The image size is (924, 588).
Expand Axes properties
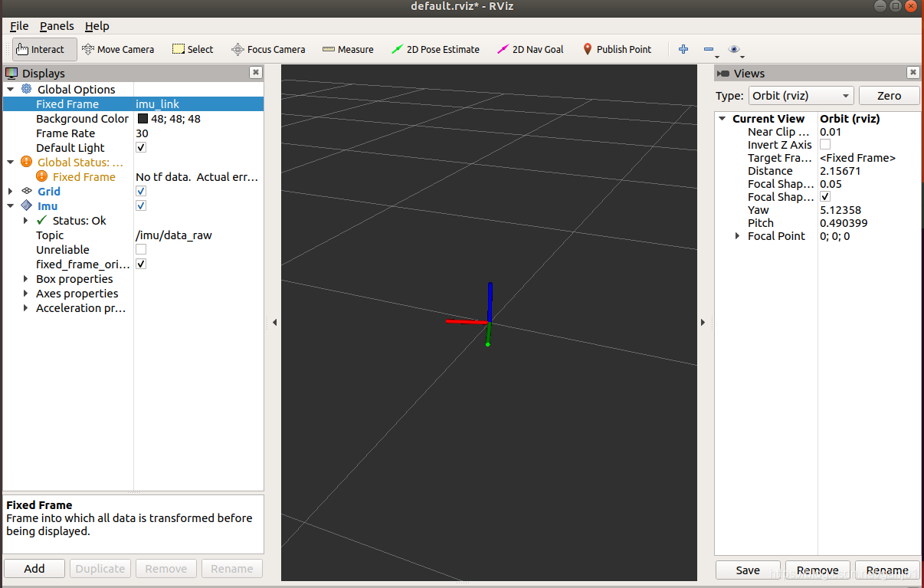(25, 294)
